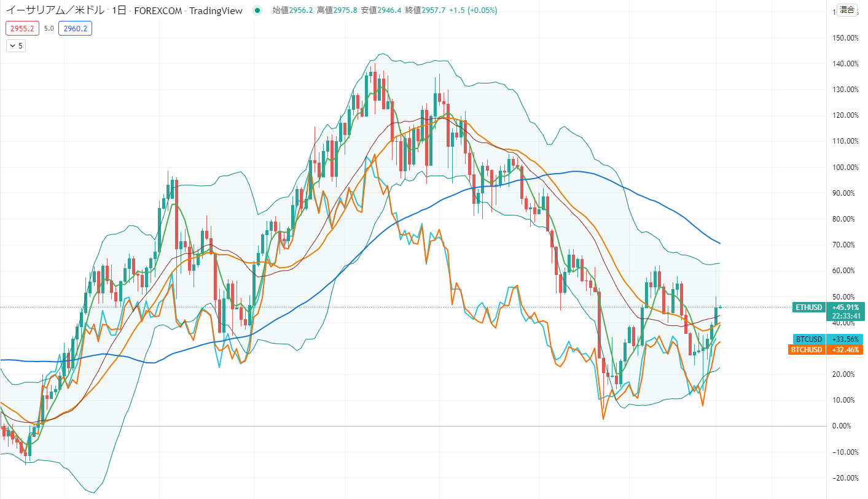Click the blue buy price 2960.2 button
This screenshot has width=868, height=499.
(75, 28)
